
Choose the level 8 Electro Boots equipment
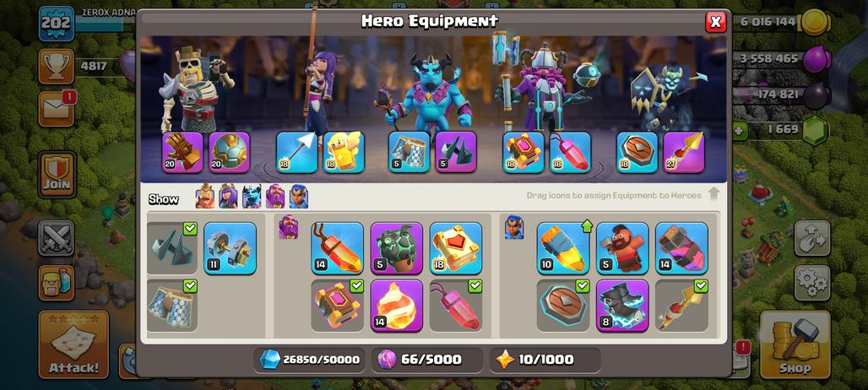click(x=622, y=306)
